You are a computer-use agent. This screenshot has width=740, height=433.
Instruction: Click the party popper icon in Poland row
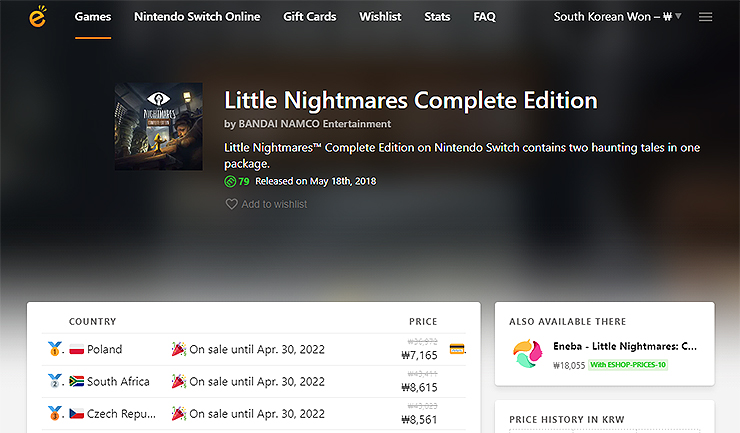(178, 349)
